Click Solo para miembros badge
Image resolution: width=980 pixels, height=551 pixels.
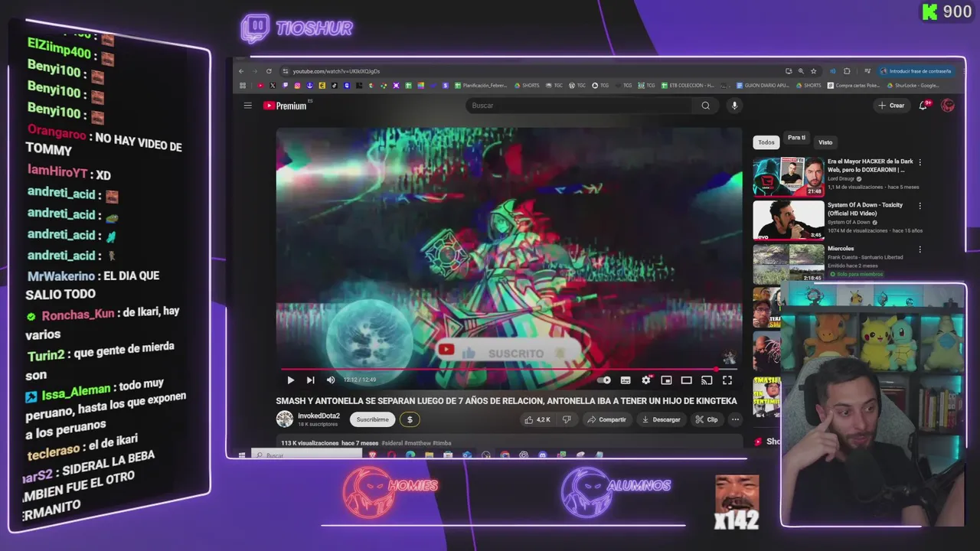(x=856, y=274)
